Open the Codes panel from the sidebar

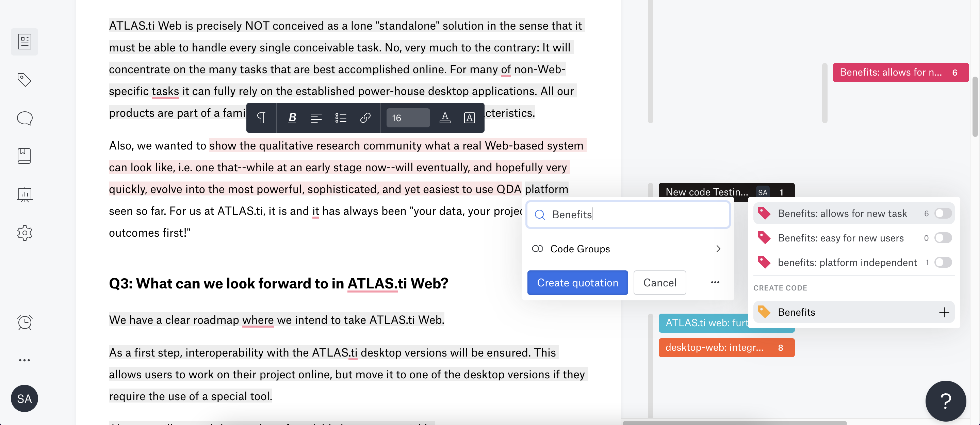pos(24,80)
